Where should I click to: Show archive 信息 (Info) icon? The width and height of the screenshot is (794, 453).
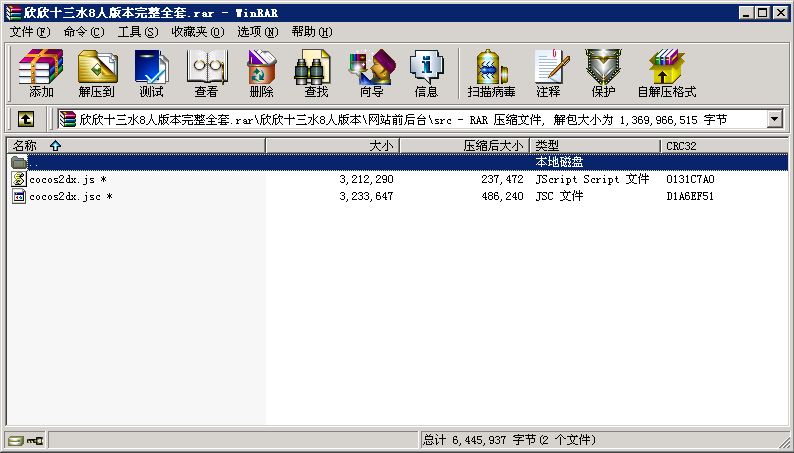click(426, 73)
